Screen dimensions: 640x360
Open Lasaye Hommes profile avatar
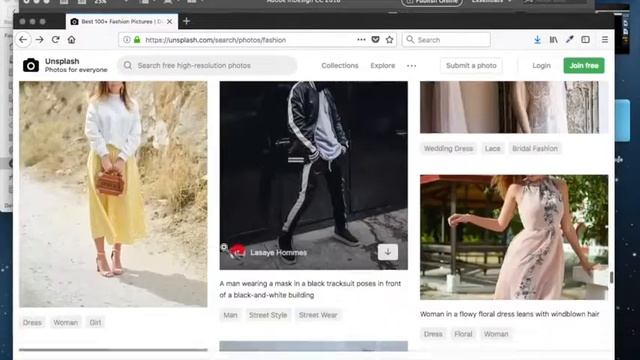coord(238,252)
